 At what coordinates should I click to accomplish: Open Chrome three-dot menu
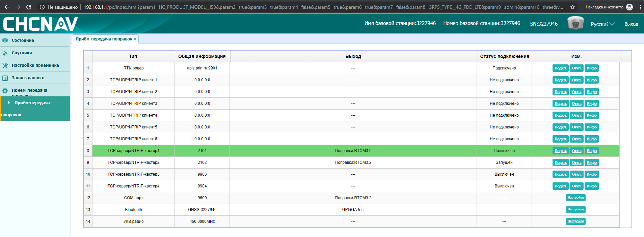640,7
